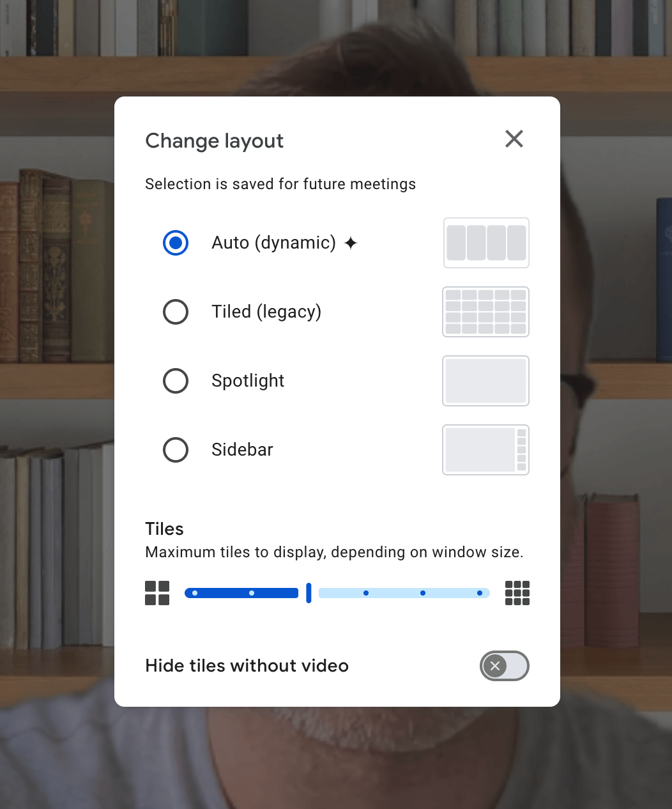The height and width of the screenshot is (809, 672).
Task: Choose the Spotlight radio button
Action: click(x=176, y=381)
